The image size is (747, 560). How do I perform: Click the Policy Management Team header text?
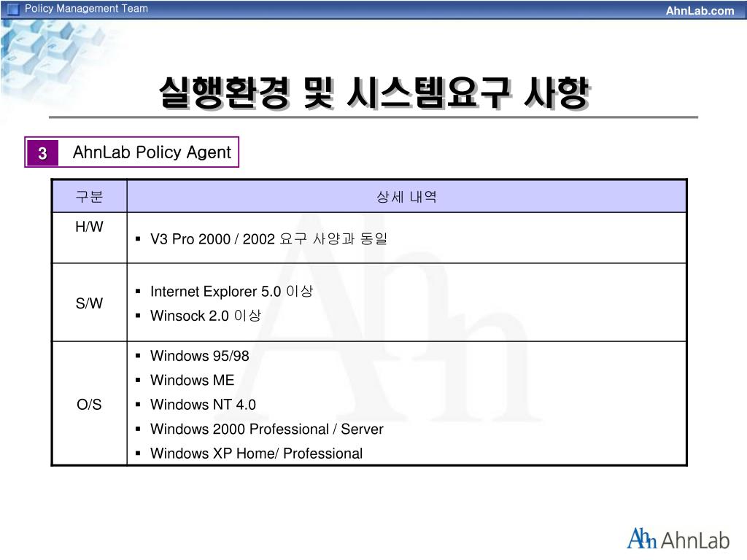click(x=86, y=9)
